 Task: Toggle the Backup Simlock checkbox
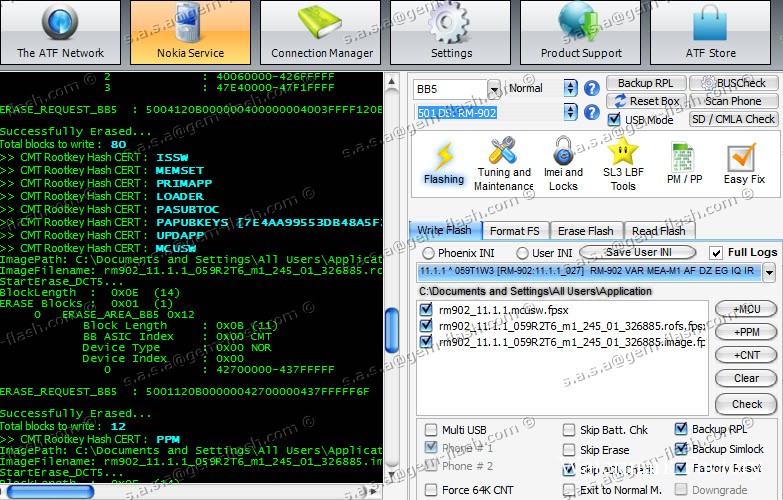pos(681,449)
